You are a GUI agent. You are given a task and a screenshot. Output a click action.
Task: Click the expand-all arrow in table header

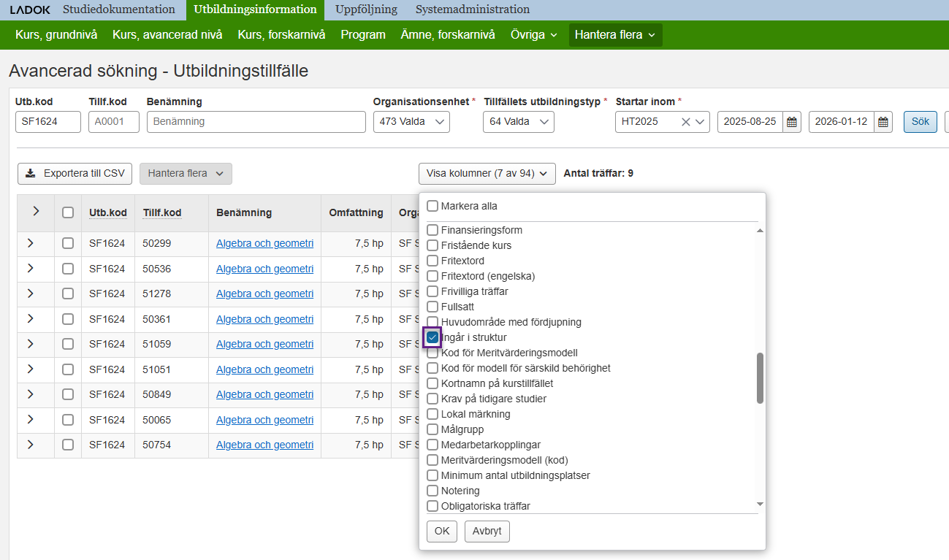pyautogui.click(x=36, y=212)
